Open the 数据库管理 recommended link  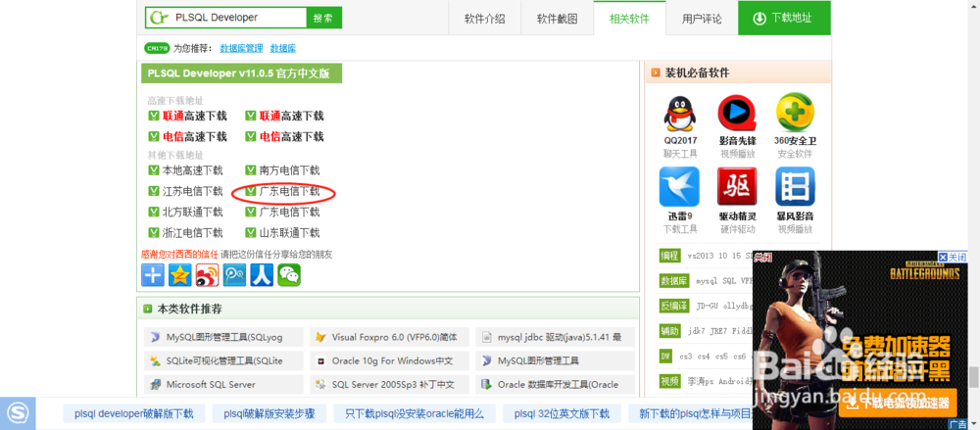[242, 48]
